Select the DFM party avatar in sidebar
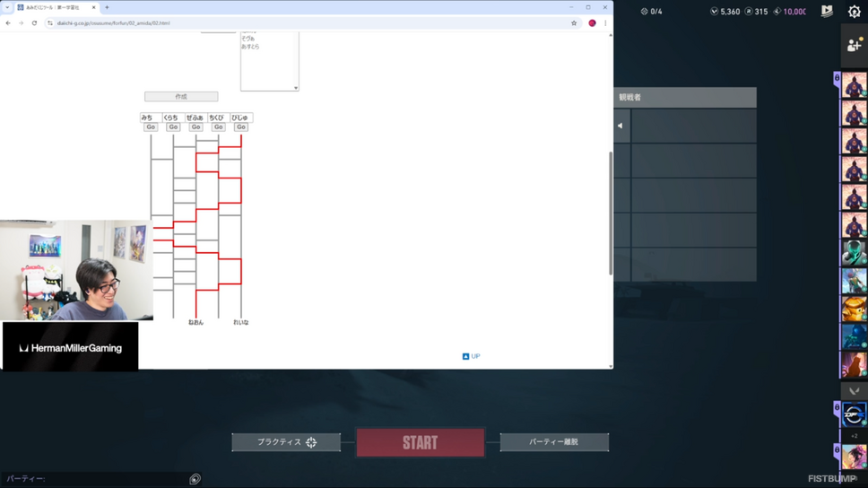This screenshot has height=488, width=868. tap(854, 414)
